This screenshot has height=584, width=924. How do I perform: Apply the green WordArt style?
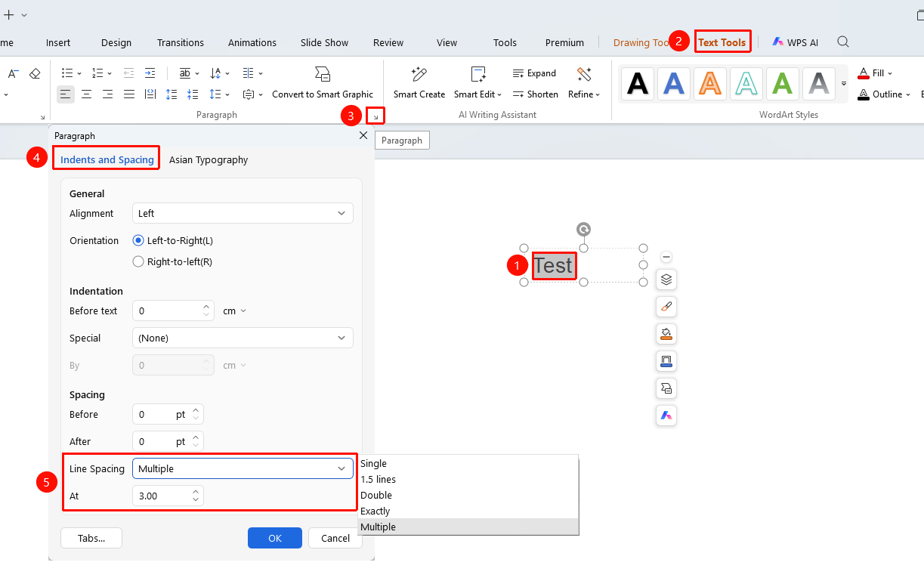782,84
